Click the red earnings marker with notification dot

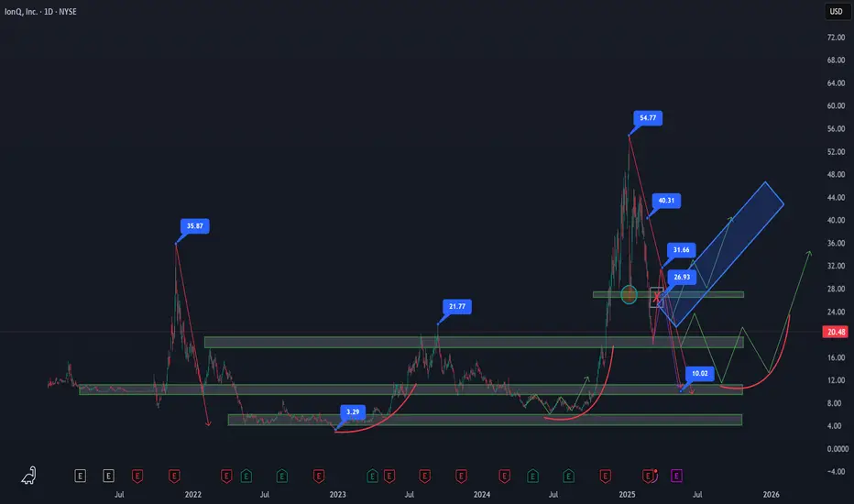648,477
